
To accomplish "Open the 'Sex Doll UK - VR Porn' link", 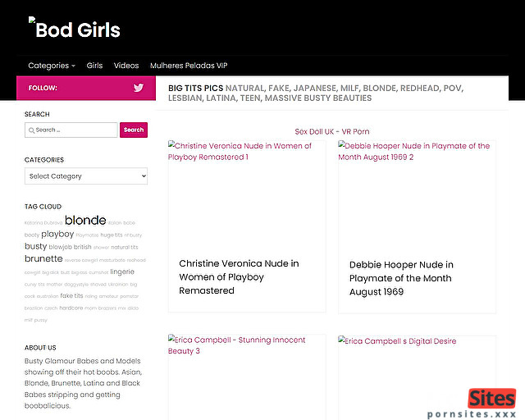I will pyautogui.click(x=332, y=131).
